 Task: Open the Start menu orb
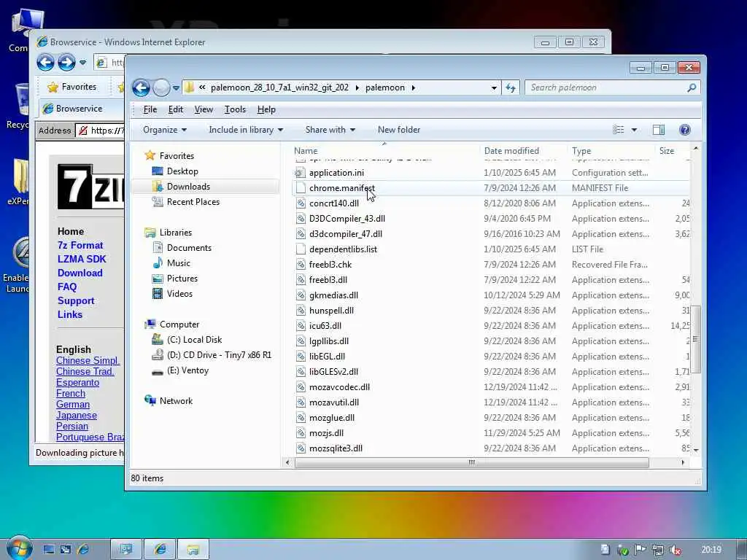(18, 548)
